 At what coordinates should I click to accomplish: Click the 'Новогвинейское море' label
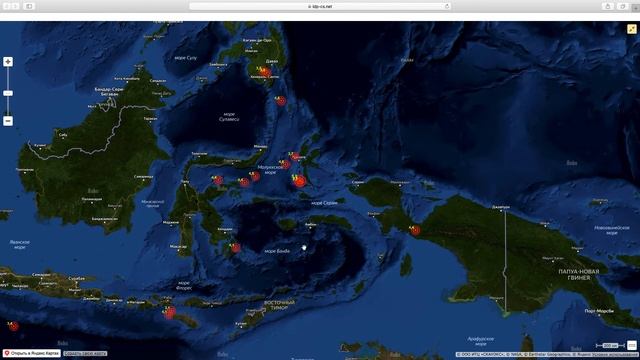pos(611,230)
